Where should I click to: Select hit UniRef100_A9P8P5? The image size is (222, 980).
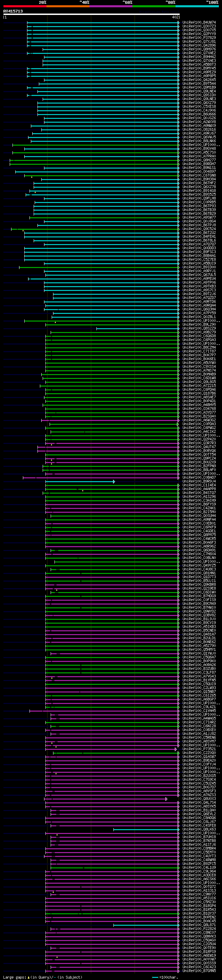coord(199,76)
